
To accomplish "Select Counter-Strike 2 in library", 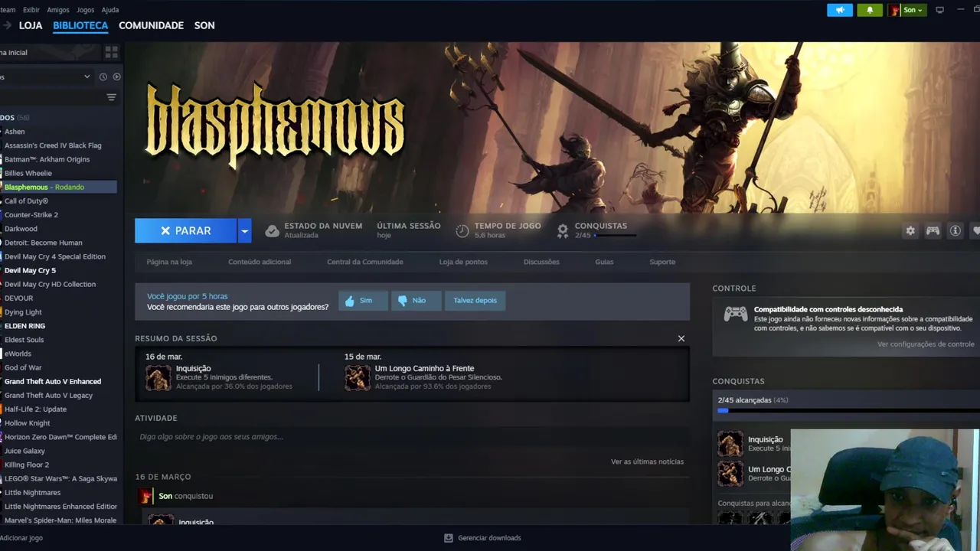I will tap(31, 215).
